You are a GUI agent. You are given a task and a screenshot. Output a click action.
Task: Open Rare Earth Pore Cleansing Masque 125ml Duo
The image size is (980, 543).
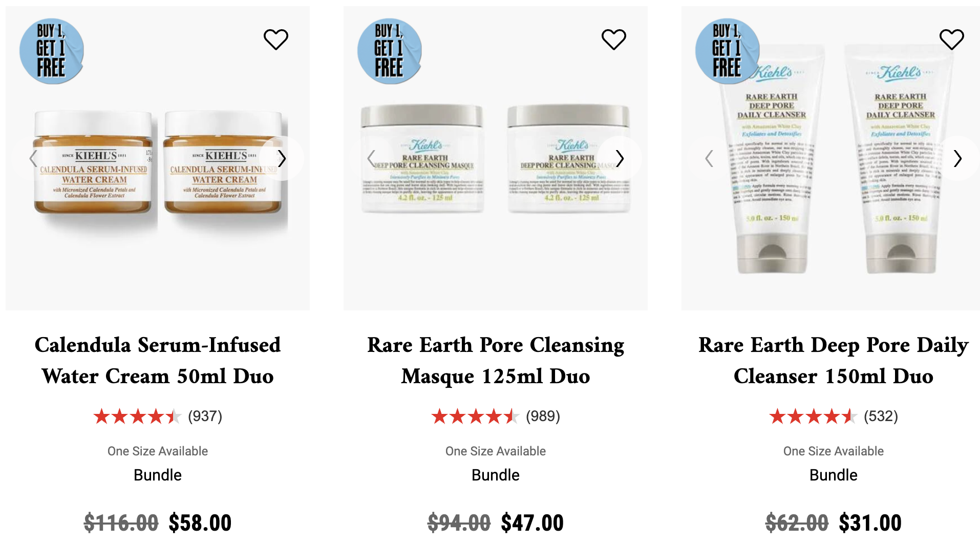pyautogui.click(x=496, y=361)
